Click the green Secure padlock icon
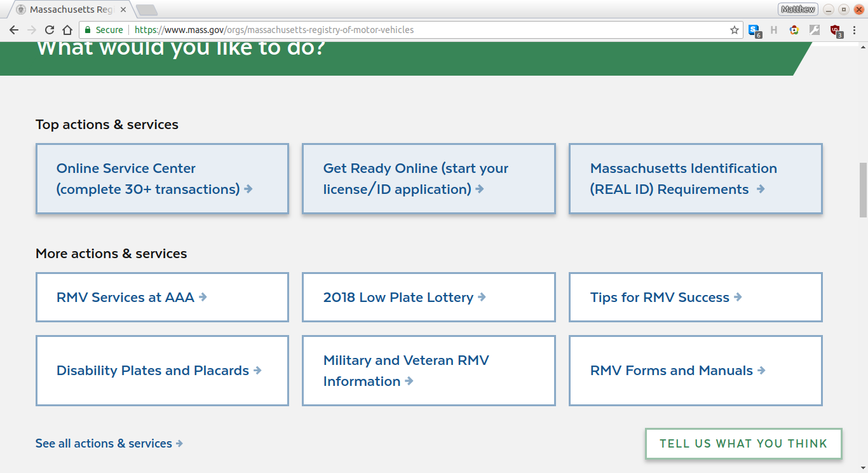 [x=88, y=30]
